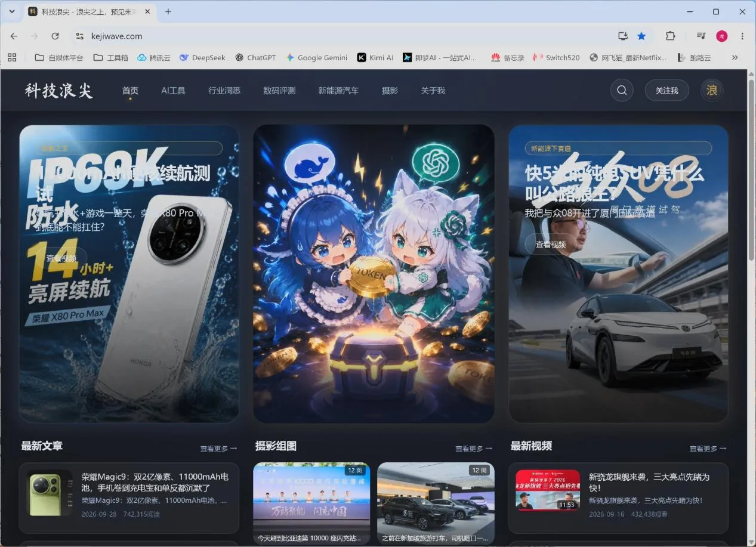Open Chrome three-dot menu

point(742,36)
